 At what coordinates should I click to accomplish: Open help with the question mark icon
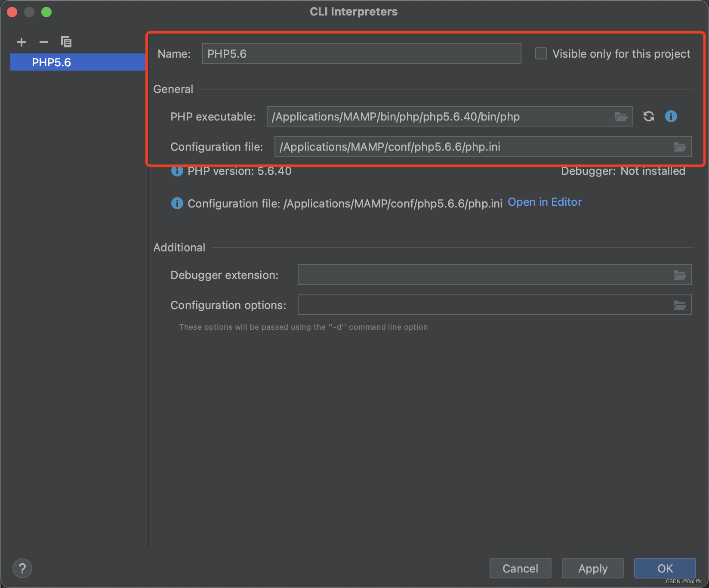click(22, 568)
